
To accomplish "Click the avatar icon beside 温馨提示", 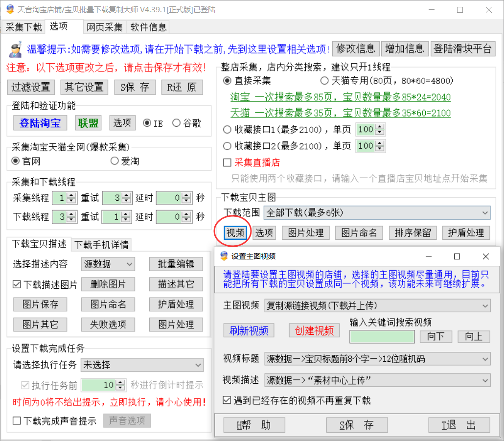I will (x=16, y=48).
